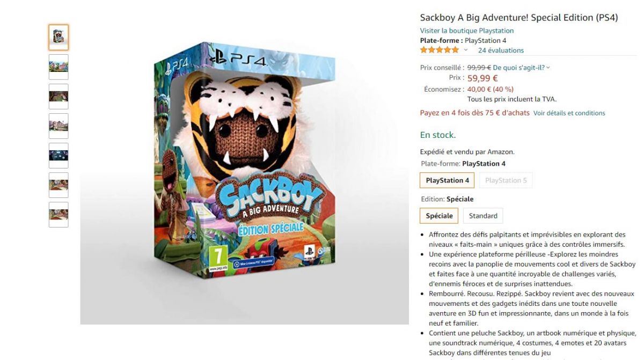
Task: Click the 'Payez en 4 fois' offer text
Action: [x=474, y=113]
